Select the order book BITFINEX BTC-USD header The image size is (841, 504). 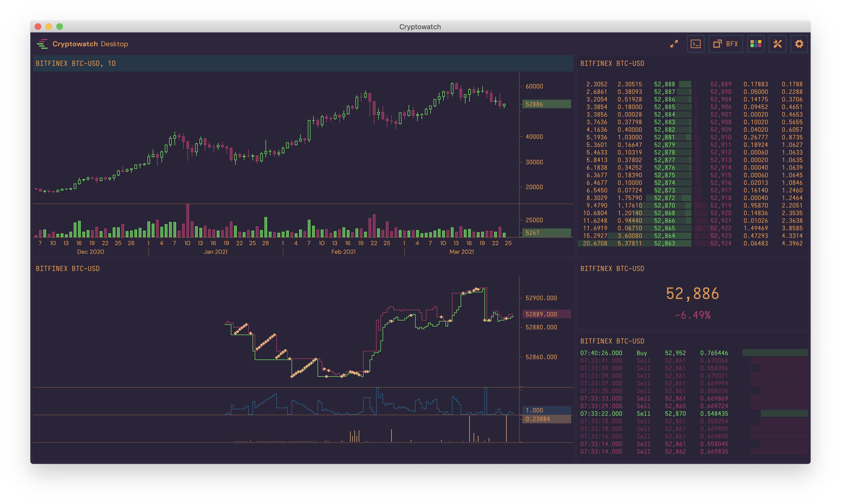612,64
